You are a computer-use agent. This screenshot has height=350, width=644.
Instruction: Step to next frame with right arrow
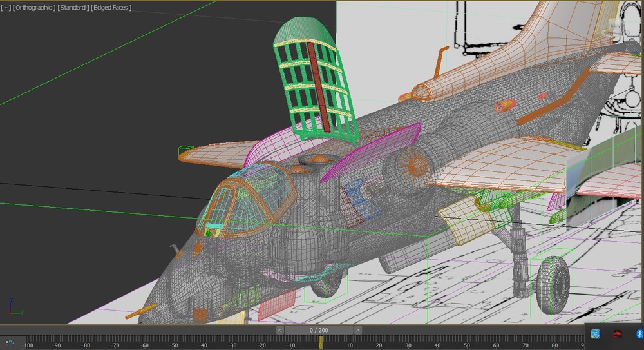(x=358, y=330)
